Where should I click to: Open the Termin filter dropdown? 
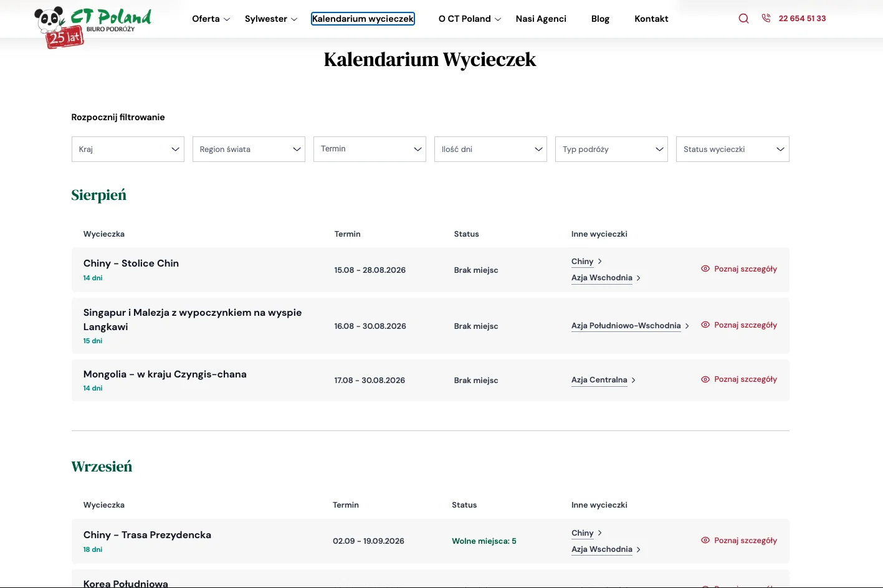[370, 149]
